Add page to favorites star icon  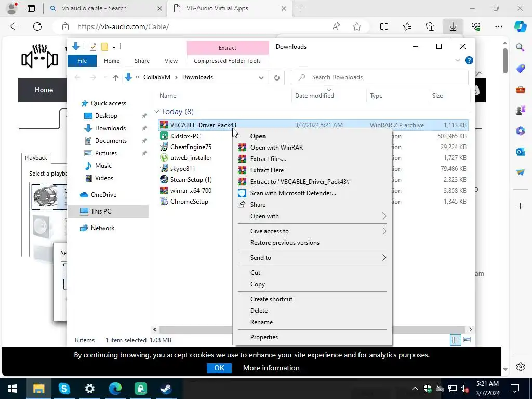click(x=357, y=26)
